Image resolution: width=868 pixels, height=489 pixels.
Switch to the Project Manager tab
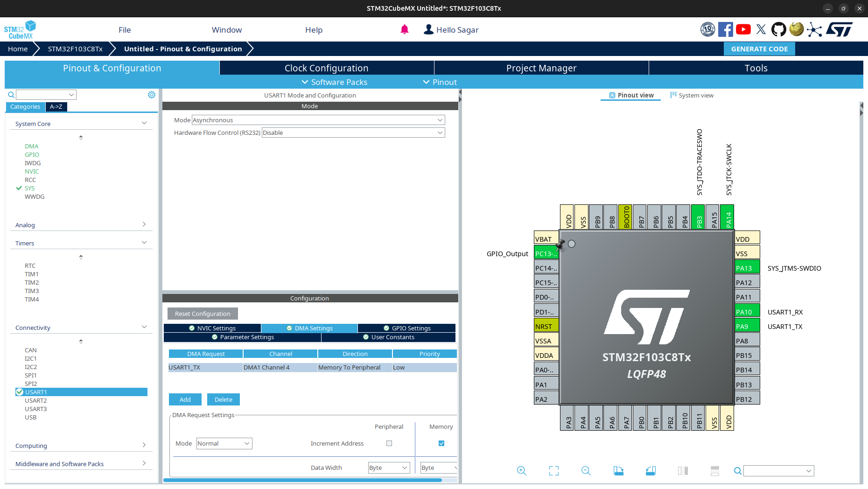pos(541,68)
